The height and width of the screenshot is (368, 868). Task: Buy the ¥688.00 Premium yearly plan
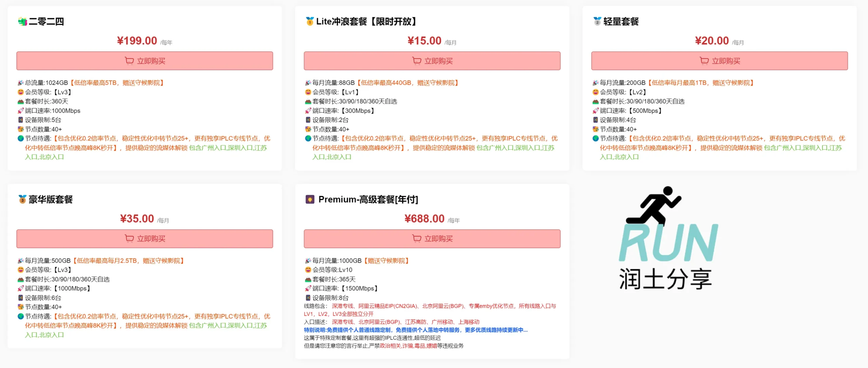432,239
